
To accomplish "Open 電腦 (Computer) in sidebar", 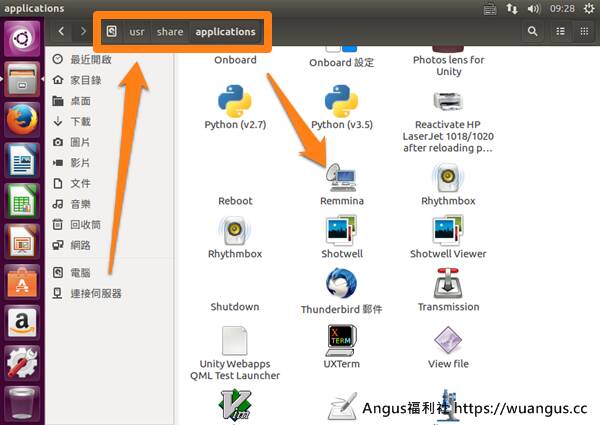I will (x=109, y=273).
